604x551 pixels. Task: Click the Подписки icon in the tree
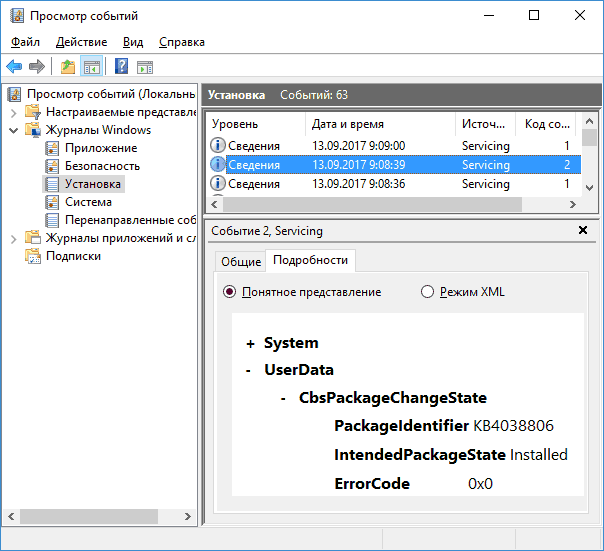pyautogui.click(x=33, y=256)
